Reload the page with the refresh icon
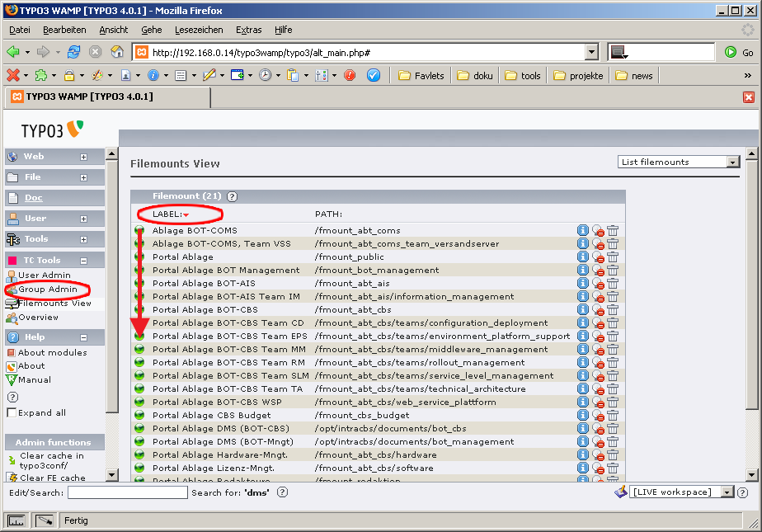Image resolution: width=762 pixels, height=532 pixels. click(x=74, y=51)
